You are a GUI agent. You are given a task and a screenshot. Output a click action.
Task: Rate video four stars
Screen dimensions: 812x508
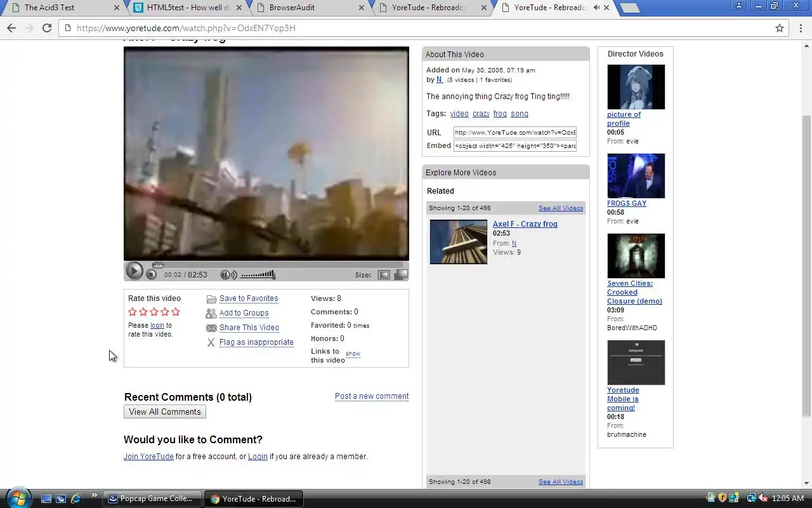point(165,312)
